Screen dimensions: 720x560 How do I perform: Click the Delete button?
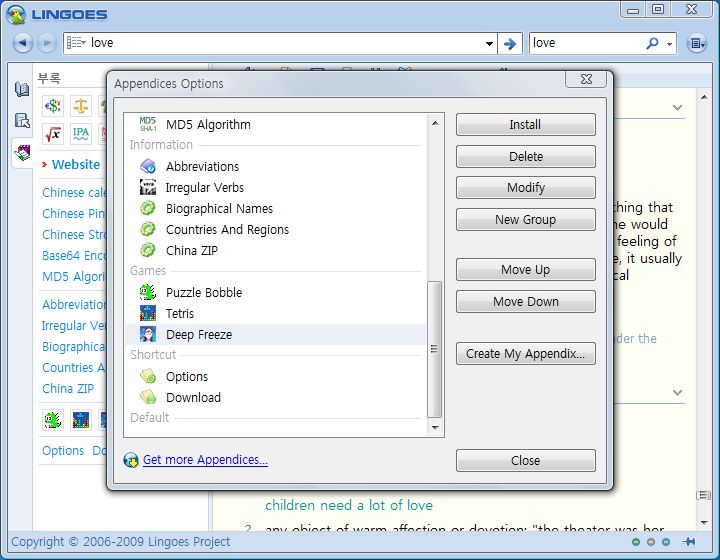526,157
